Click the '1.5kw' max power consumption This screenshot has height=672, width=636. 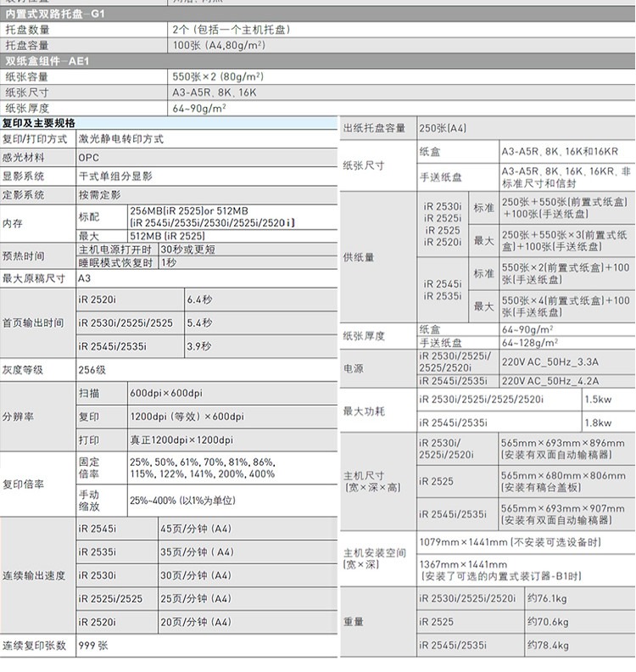click(598, 400)
